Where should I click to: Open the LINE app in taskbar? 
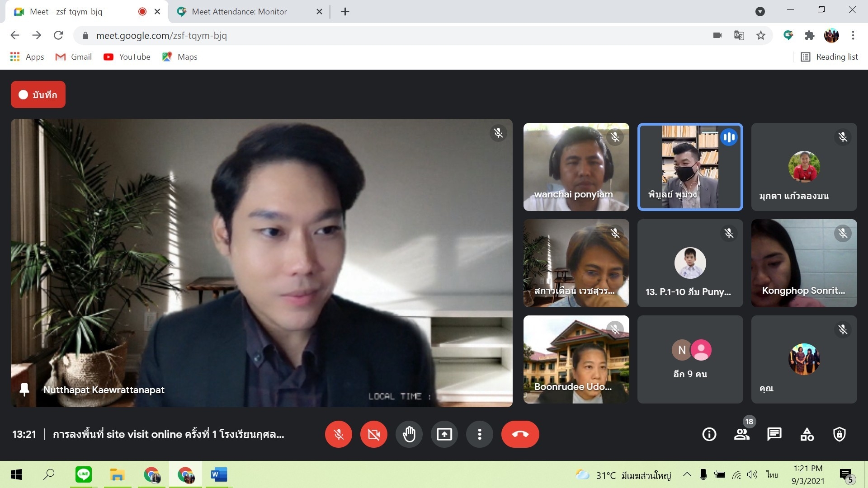(84, 474)
